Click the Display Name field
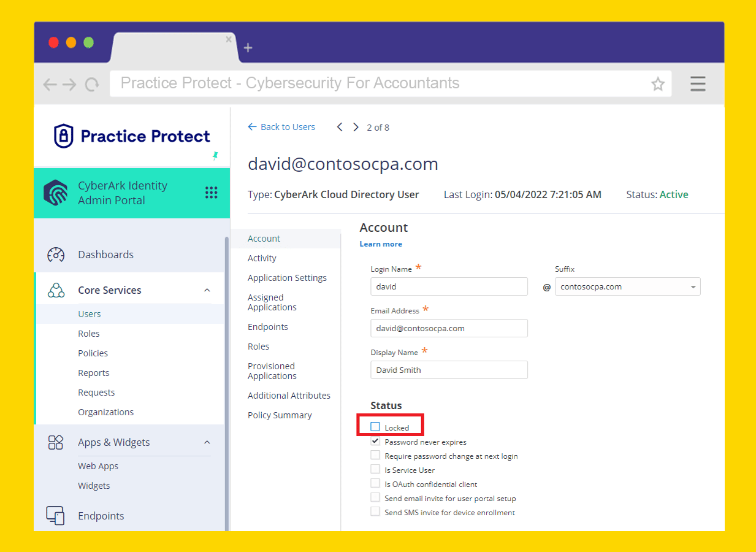The image size is (756, 552). tap(449, 370)
